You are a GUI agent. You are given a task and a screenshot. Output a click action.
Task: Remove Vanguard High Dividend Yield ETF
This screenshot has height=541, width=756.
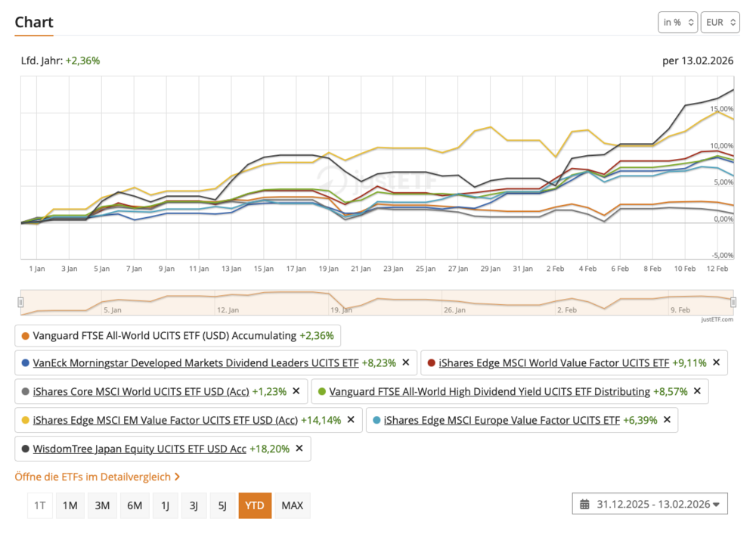(697, 391)
